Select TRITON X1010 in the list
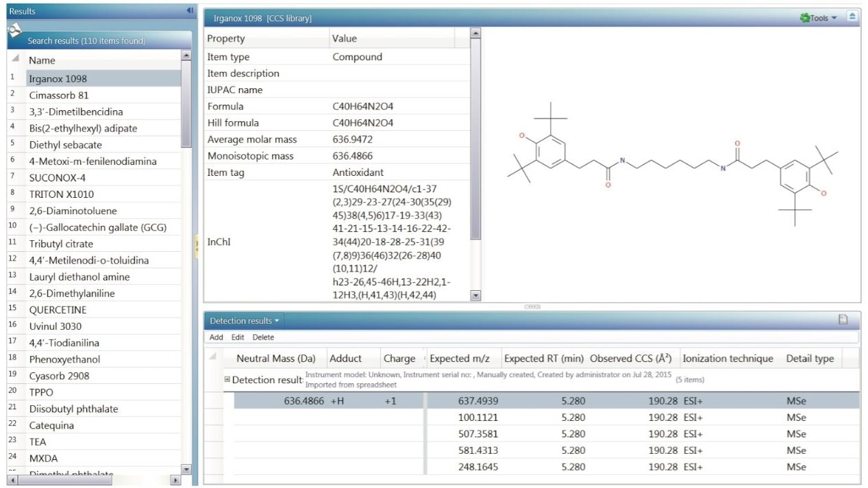Image resolution: width=868 pixels, height=488 pixels. pos(103,194)
